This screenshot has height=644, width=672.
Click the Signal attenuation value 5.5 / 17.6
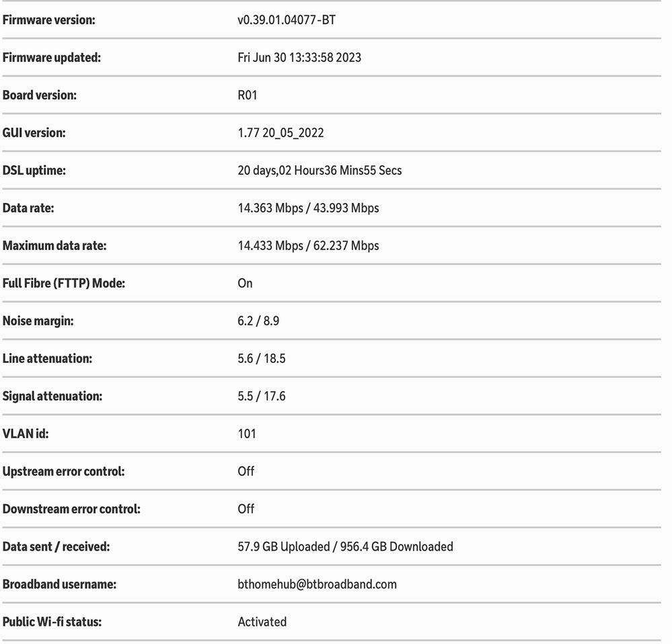pos(262,397)
